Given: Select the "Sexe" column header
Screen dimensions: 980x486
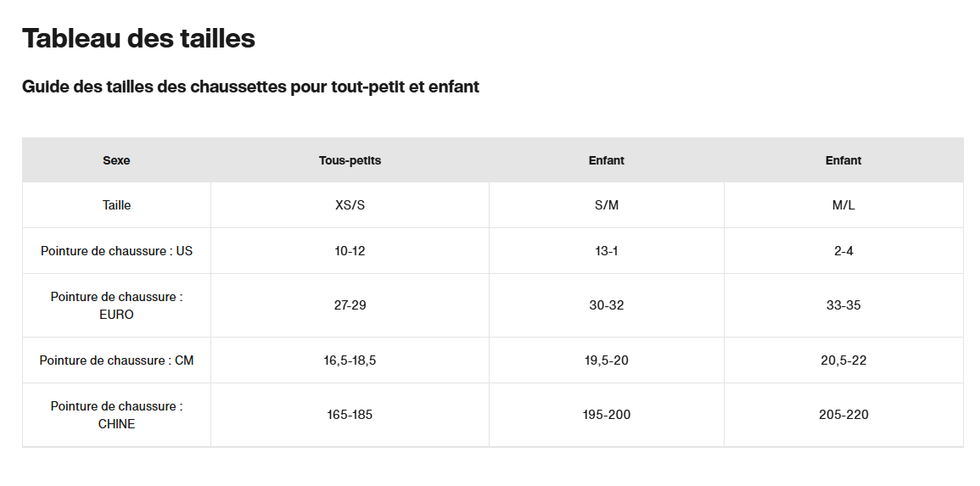Looking at the screenshot, I should click(116, 160).
